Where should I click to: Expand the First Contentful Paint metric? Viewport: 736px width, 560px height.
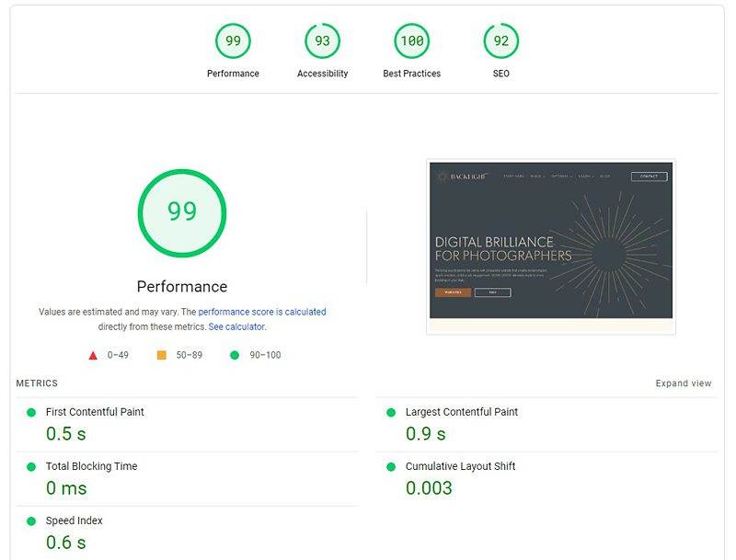[x=95, y=412]
